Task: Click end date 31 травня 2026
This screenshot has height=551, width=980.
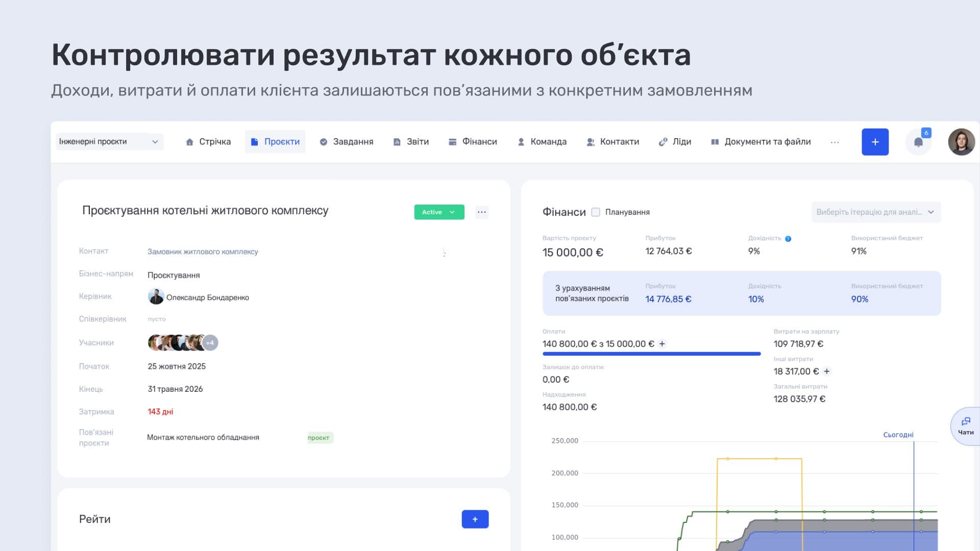Action: [x=175, y=389]
